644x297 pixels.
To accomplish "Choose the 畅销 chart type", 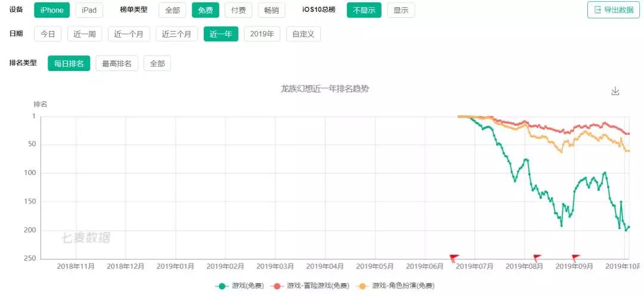I will tap(271, 10).
